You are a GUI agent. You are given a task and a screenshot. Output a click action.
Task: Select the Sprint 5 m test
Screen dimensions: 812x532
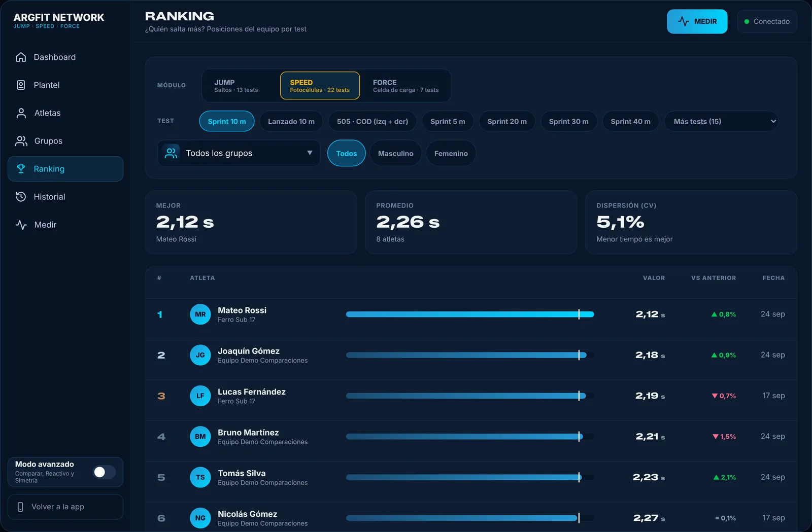point(448,121)
